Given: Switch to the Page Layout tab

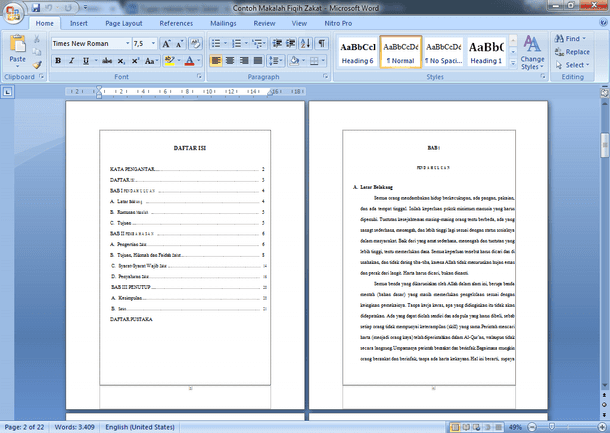Looking at the screenshot, I should tap(124, 23).
